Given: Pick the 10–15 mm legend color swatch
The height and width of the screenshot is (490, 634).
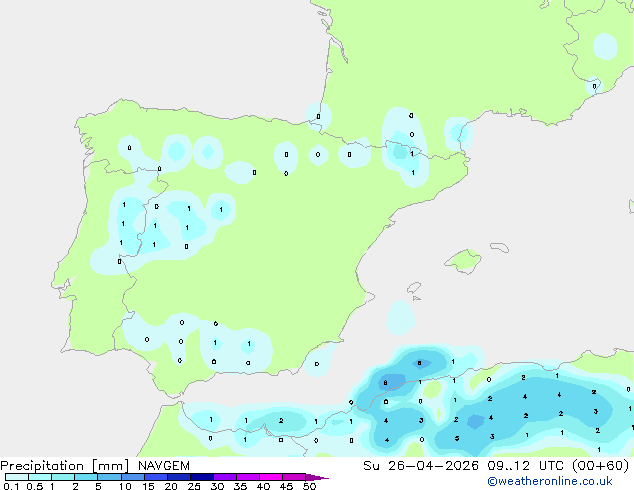Looking at the screenshot, I should click(132, 477).
